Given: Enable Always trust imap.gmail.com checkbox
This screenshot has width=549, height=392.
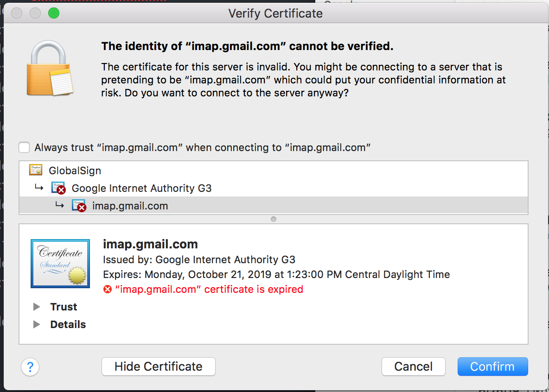Looking at the screenshot, I should pos(24,147).
